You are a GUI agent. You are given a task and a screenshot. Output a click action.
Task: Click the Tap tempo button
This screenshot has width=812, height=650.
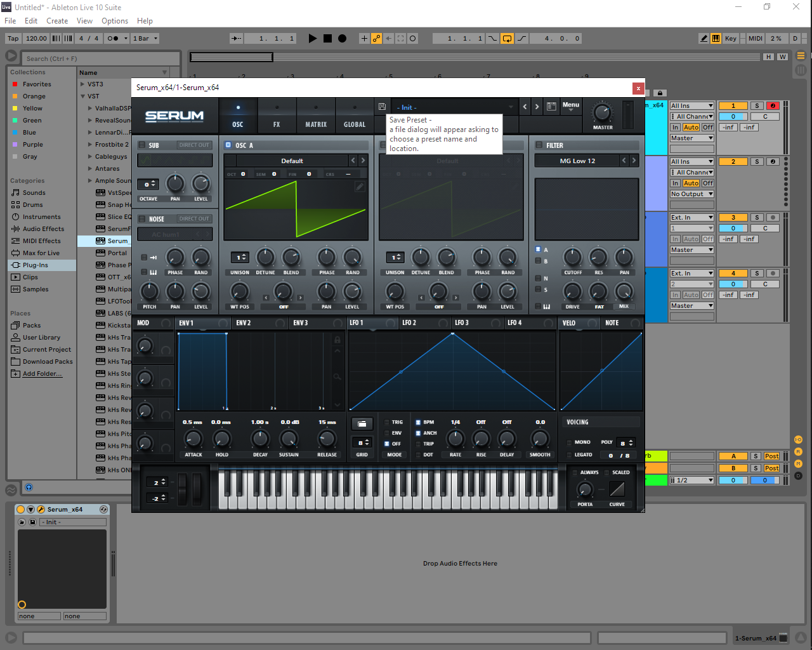(13, 38)
